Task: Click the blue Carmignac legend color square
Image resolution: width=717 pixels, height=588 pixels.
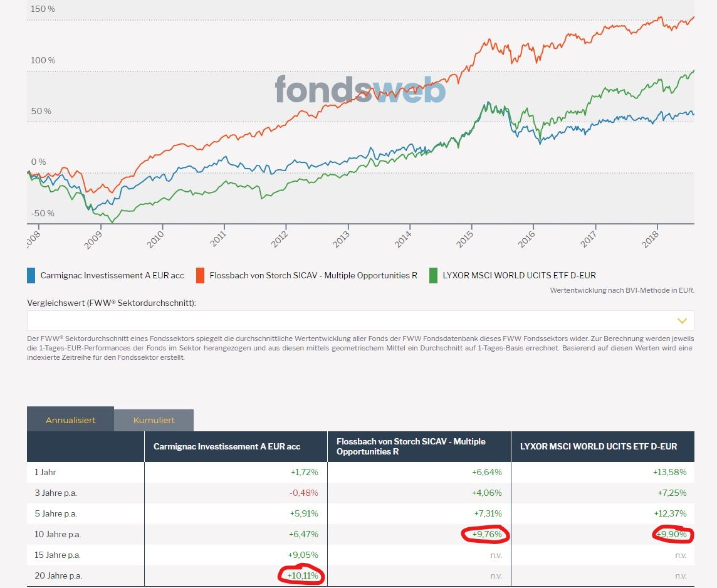Action: 31,276
